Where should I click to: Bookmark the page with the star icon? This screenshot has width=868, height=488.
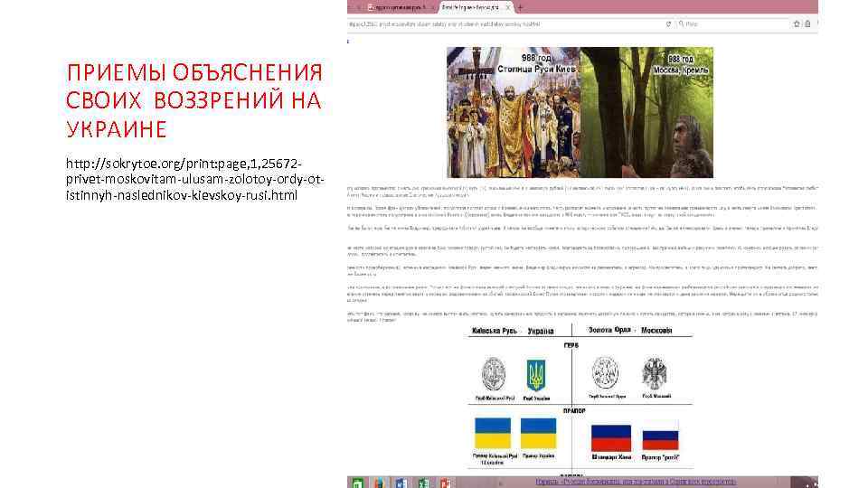(x=797, y=23)
